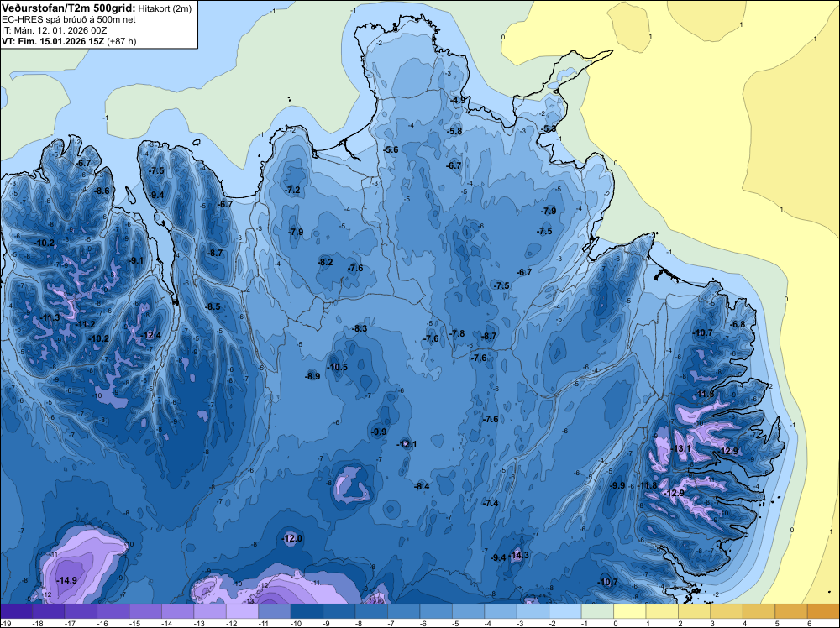Click the '(+87 h)' forecast offset
The height and width of the screenshot is (628, 840).
point(122,41)
